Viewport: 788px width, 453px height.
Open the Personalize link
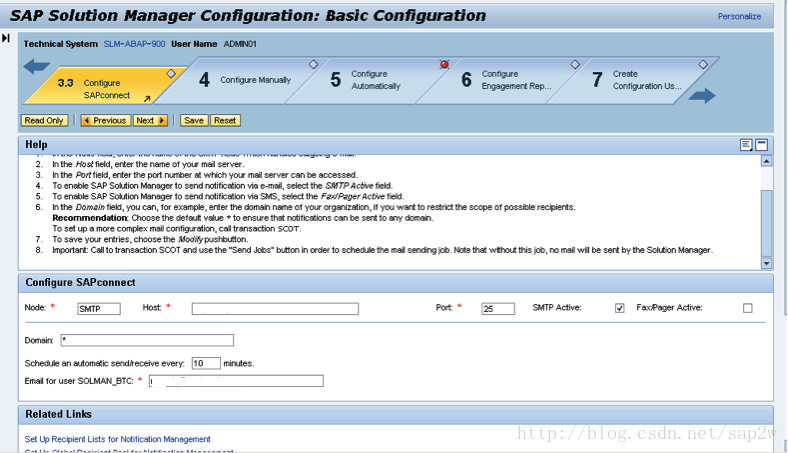tap(739, 17)
